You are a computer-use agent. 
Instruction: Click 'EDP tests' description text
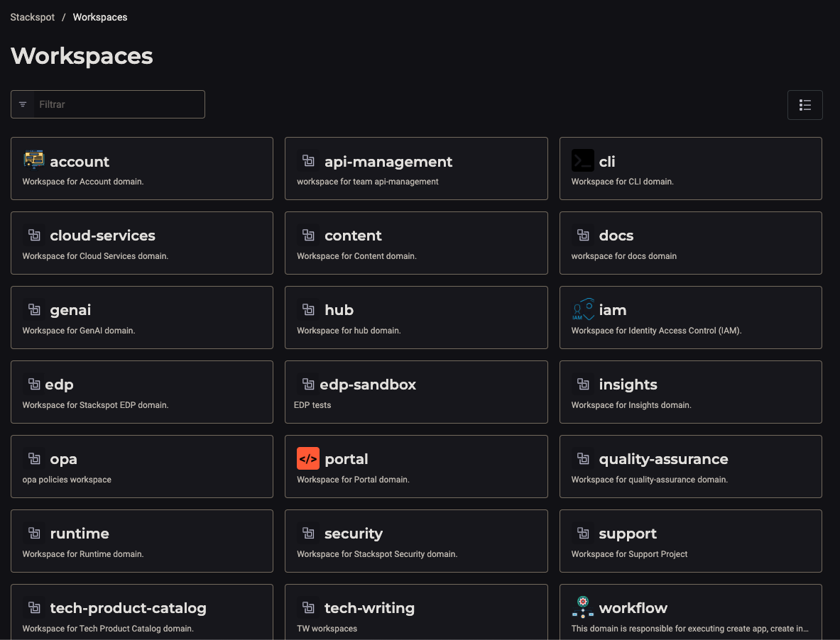pyautogui.click(x=312, y=405)
